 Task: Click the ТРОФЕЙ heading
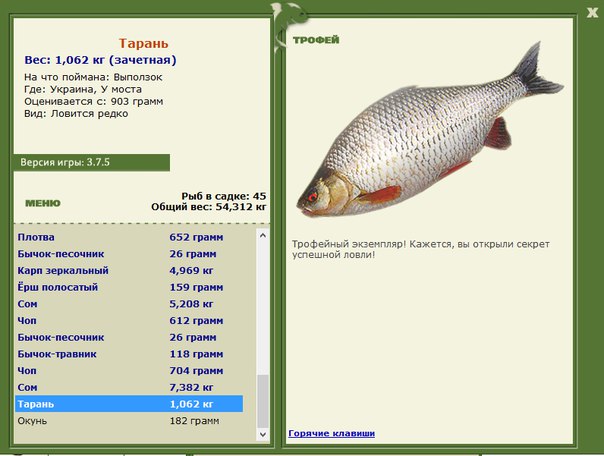coord(316,40)
